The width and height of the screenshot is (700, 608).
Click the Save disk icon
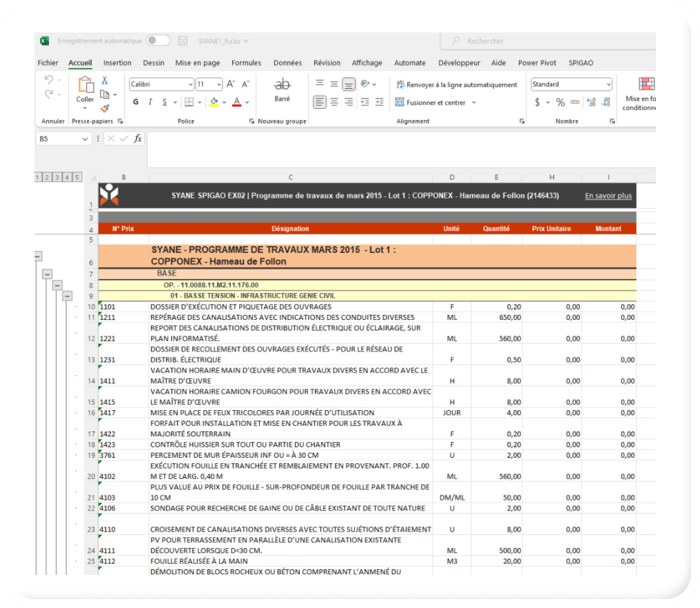[x=183, y=41]
